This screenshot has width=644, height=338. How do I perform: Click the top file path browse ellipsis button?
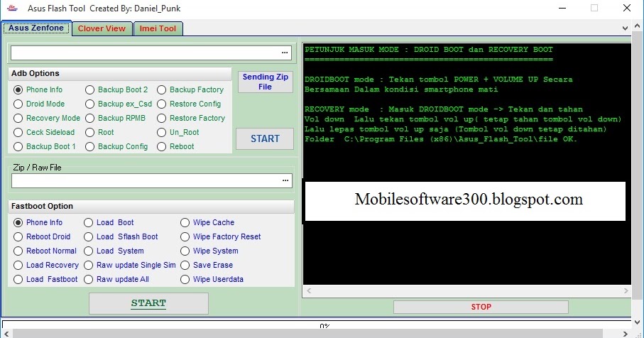285,53
